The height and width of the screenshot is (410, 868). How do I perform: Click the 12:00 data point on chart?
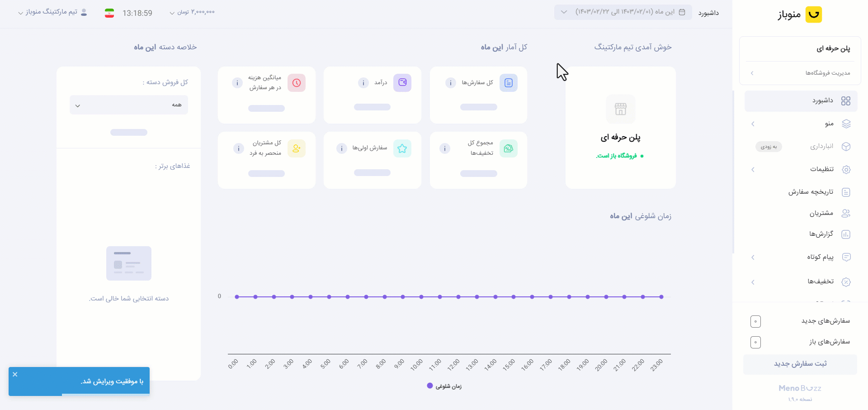[458, 297]
